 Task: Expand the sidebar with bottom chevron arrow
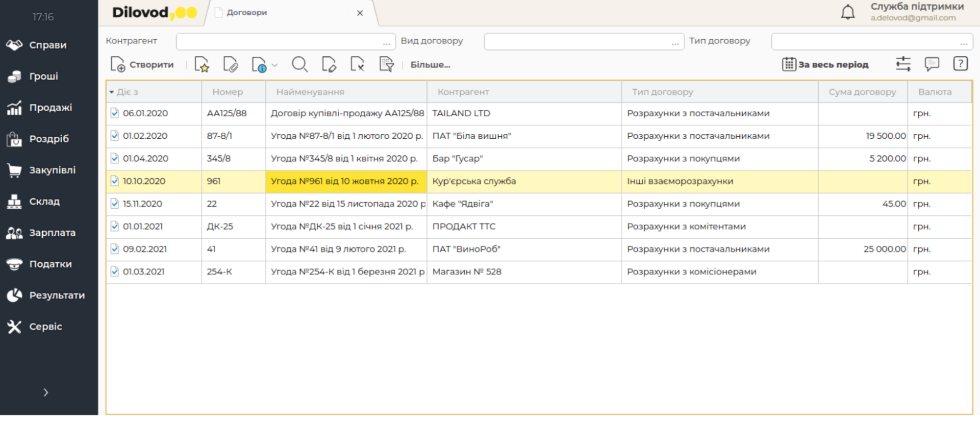coord(46,393)
